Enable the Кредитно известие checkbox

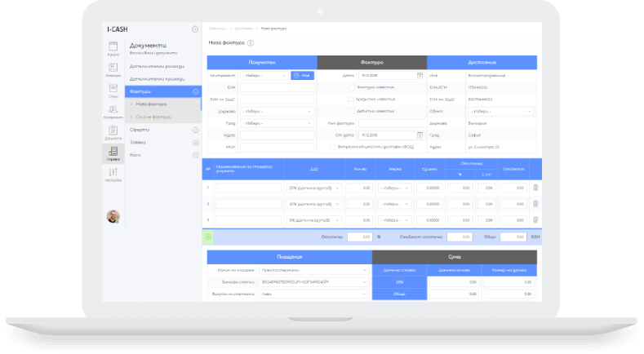[352, 99]
